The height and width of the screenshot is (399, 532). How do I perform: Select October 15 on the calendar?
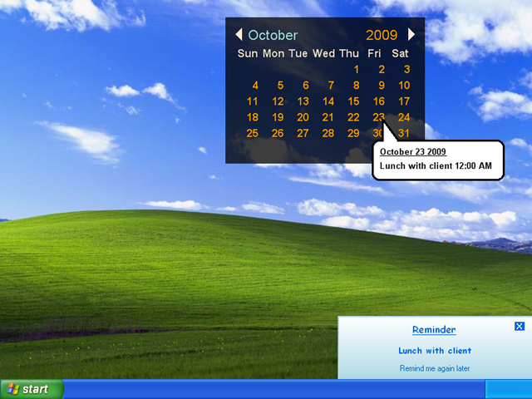pyautogui.click(x=353, y=101)
